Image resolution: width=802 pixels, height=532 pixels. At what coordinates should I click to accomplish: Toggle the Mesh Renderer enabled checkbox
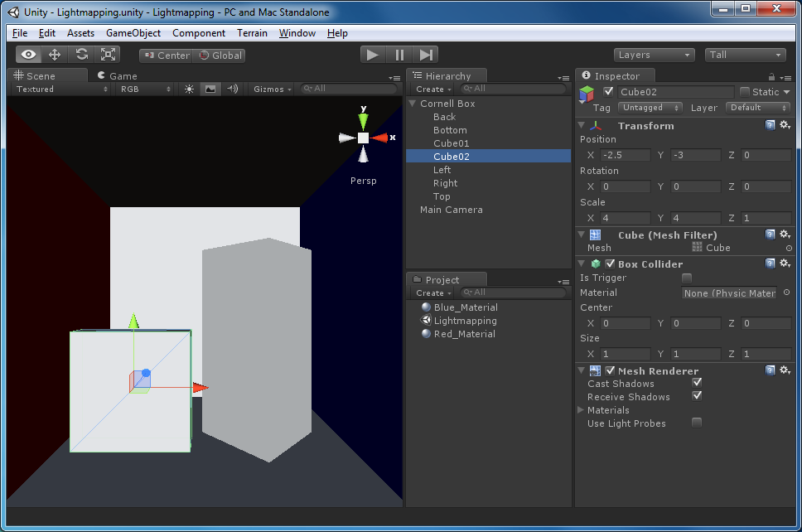pos(610,370)
